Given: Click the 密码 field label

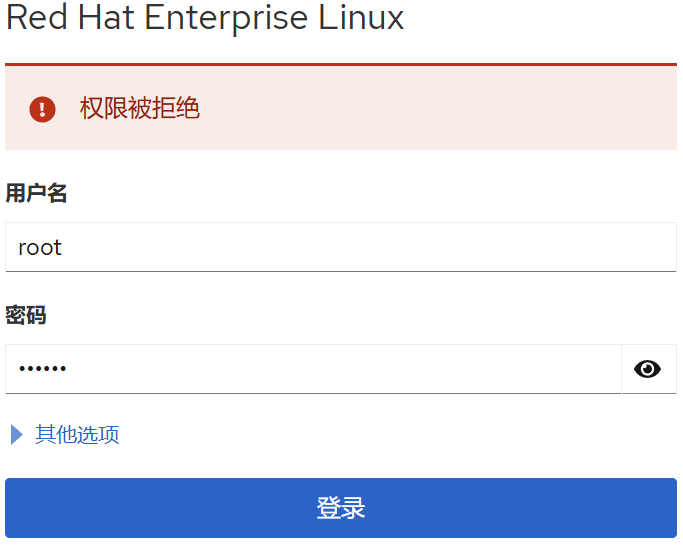Looking at the screenshot, I should coord(26,316).
